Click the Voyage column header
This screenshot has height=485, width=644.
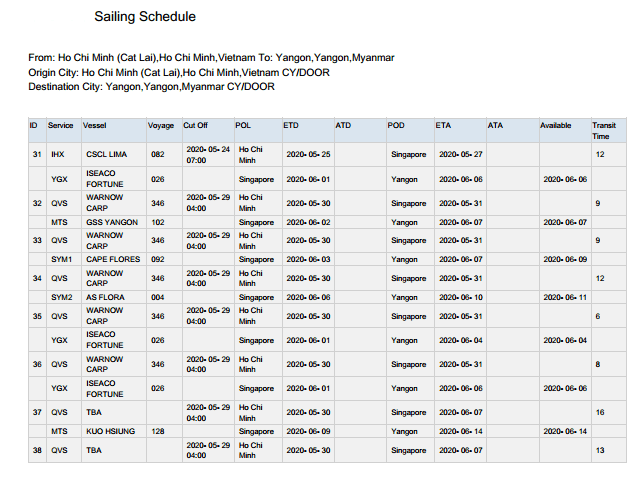tap(161, 126)
